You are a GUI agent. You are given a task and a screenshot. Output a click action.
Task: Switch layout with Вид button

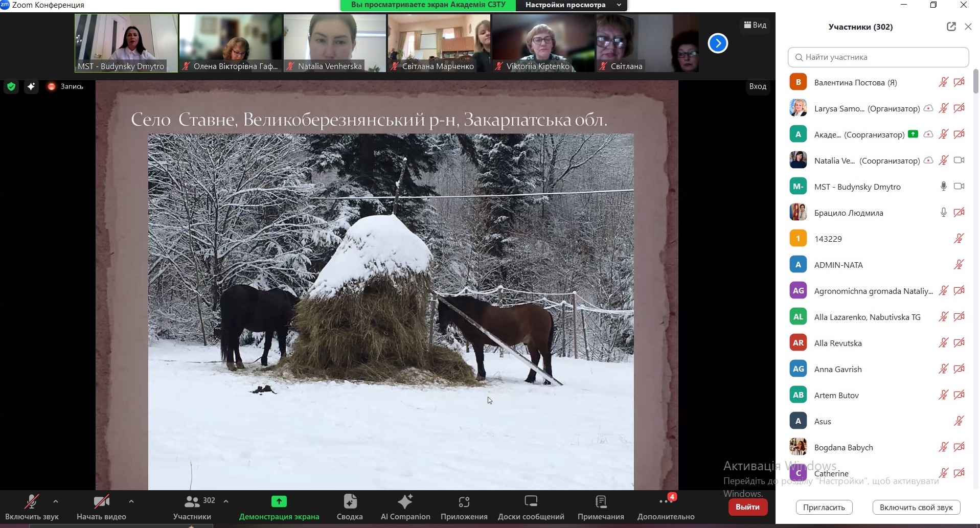755,25
